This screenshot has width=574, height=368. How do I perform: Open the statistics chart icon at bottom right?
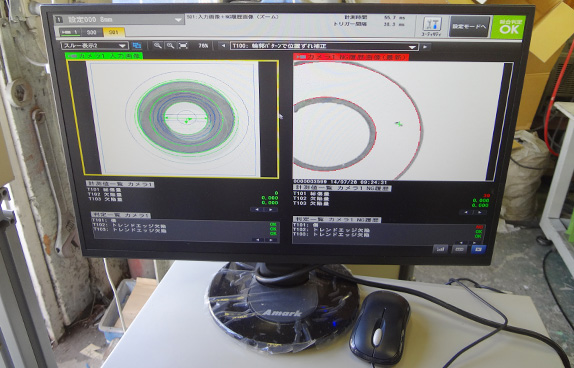point(440,249)
